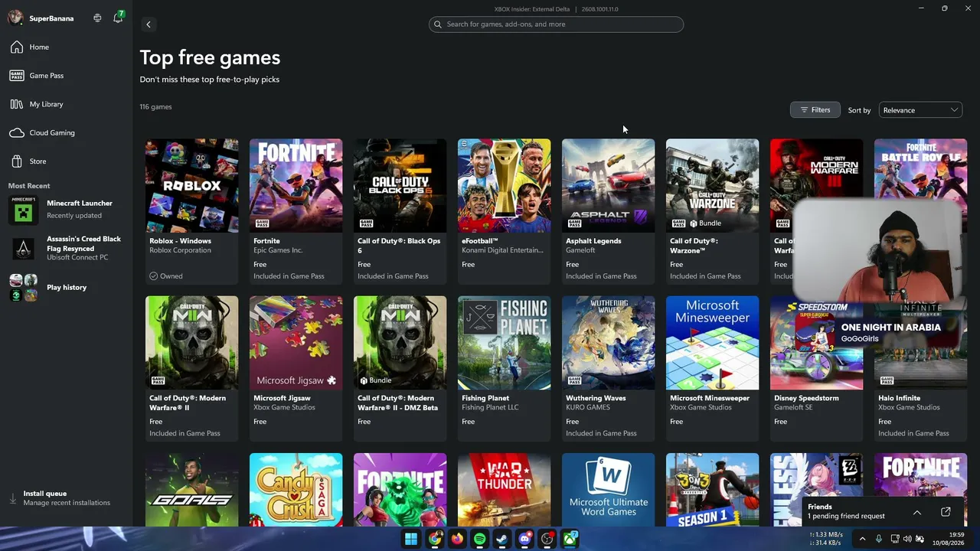980x551 pixels.
Task: Open the eFootball game cover
Action: (x=504, y=185)
